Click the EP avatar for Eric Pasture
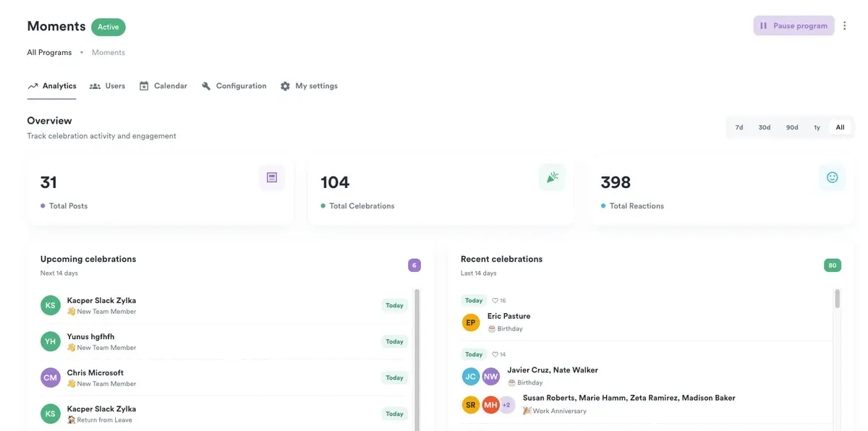This screenshot has width=868, height=431. pos(471,323)
